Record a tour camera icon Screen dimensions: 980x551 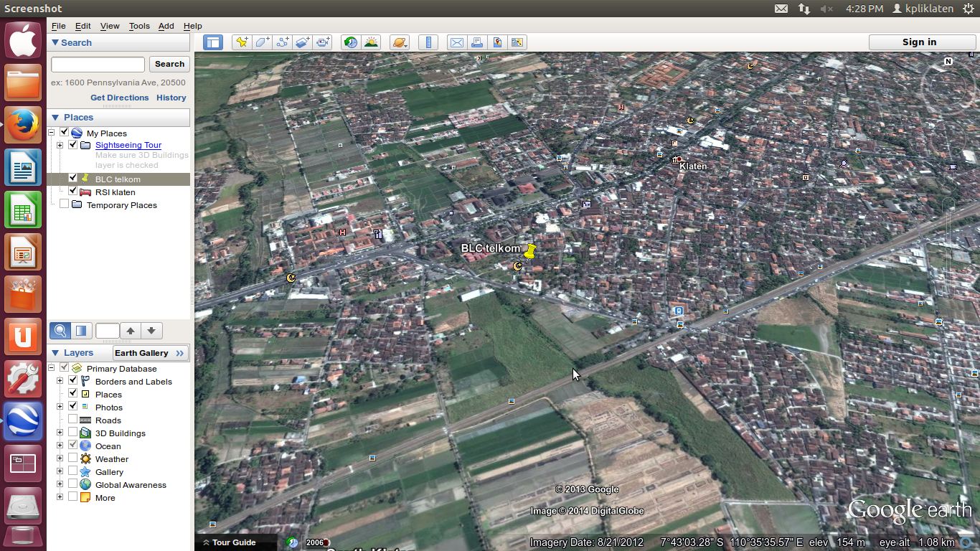[x=323, y=42]
